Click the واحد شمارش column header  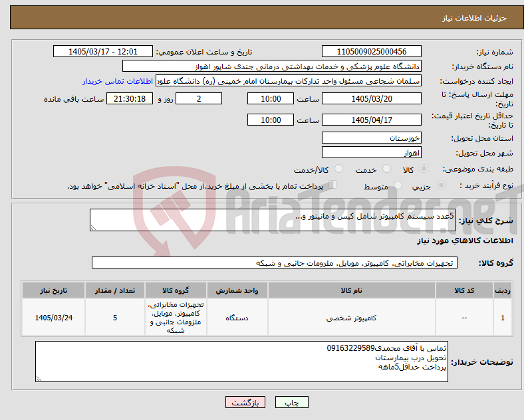pos(237,290)
